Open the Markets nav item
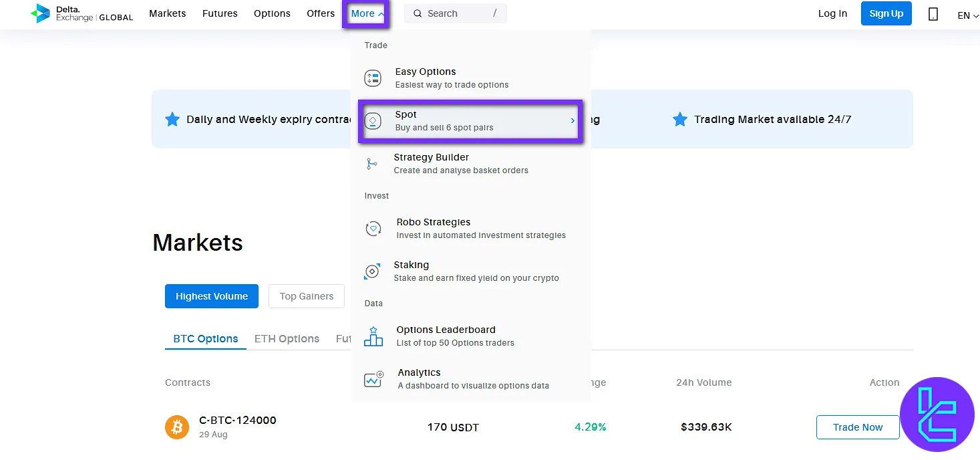Viewport: 980px width, 460px height. pos(168,13)
